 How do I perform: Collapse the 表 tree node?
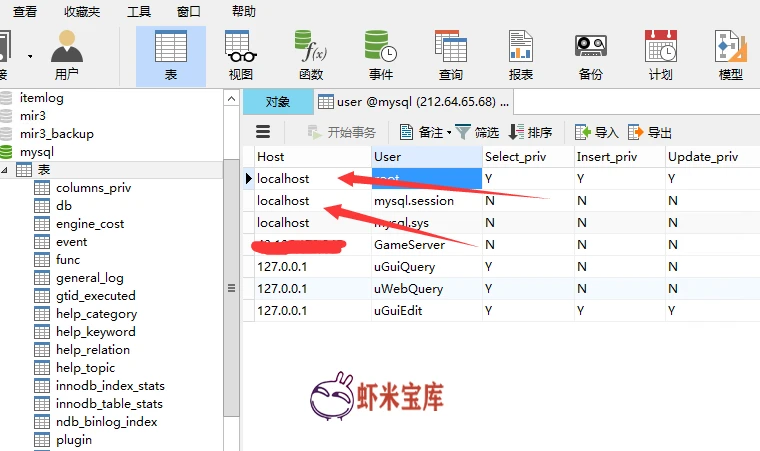4,170
